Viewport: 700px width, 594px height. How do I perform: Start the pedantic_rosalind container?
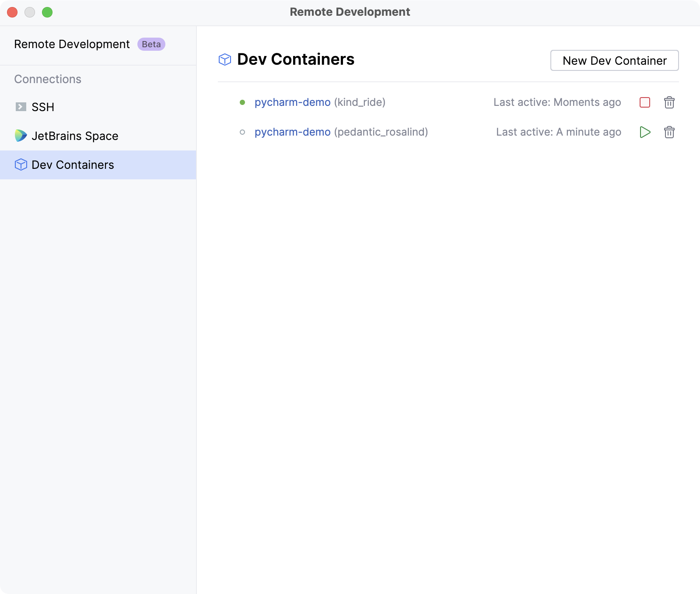pyautogui.click(x=645, y=132)
